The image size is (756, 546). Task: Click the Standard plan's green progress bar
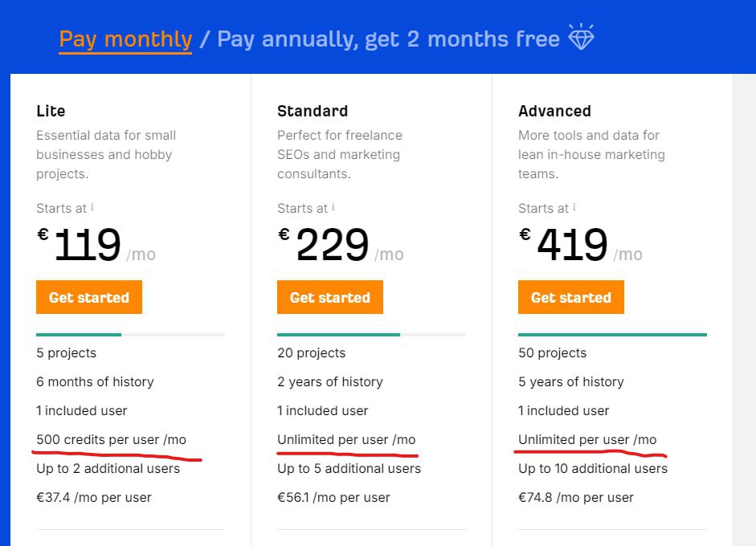pyautogui.click(x=338, y=334)
